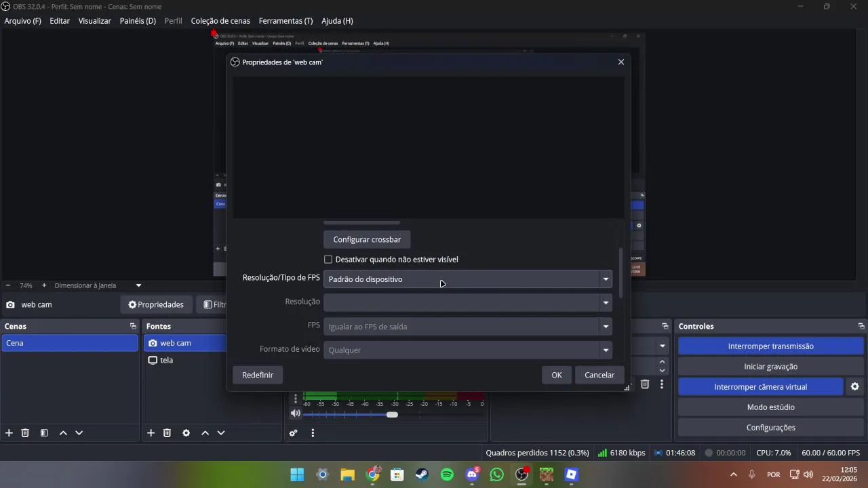
Task: Open Spotify from the taskbar
Action: pyautogui.click(x=447, y=474)
